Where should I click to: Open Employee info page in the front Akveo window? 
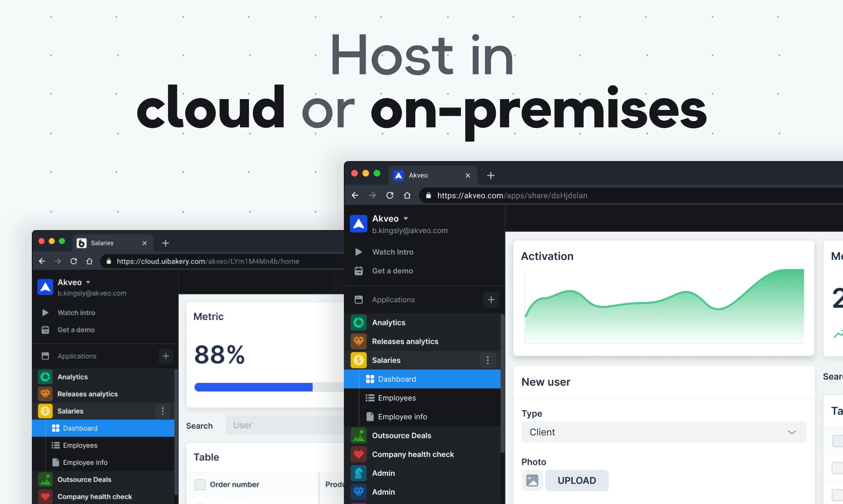point(422,417)
